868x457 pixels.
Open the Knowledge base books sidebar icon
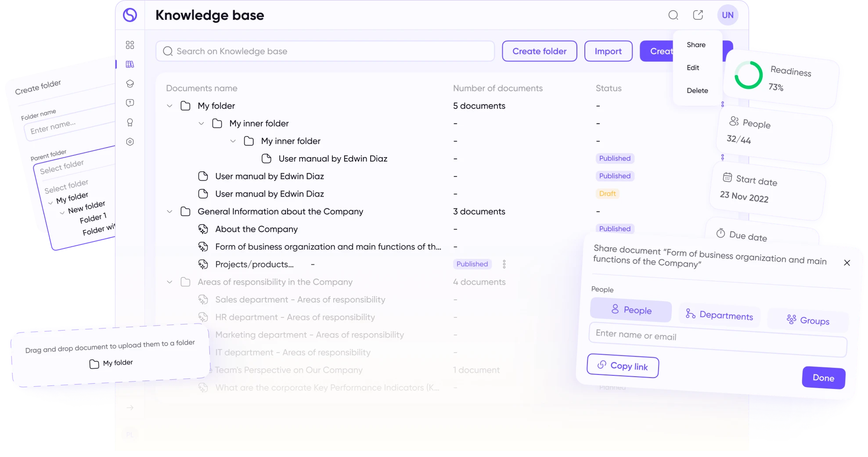pos(130,65)
